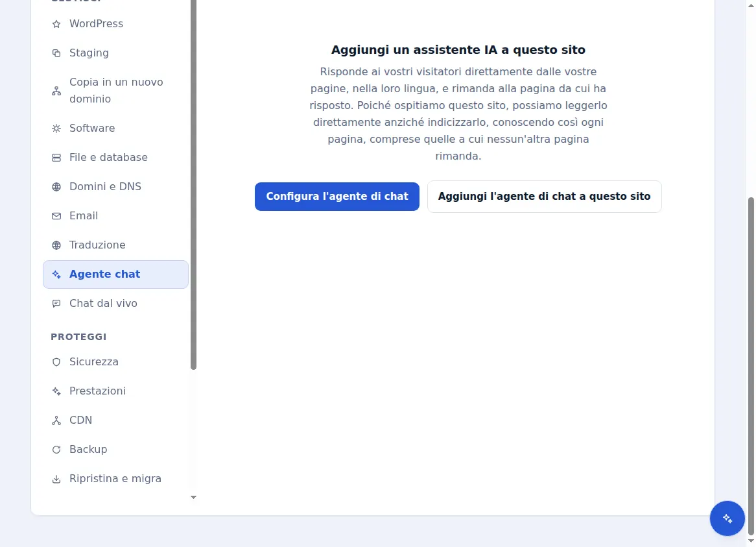
Task: Click the Prestazioni sparkle icon
Action: pos(56,391)
